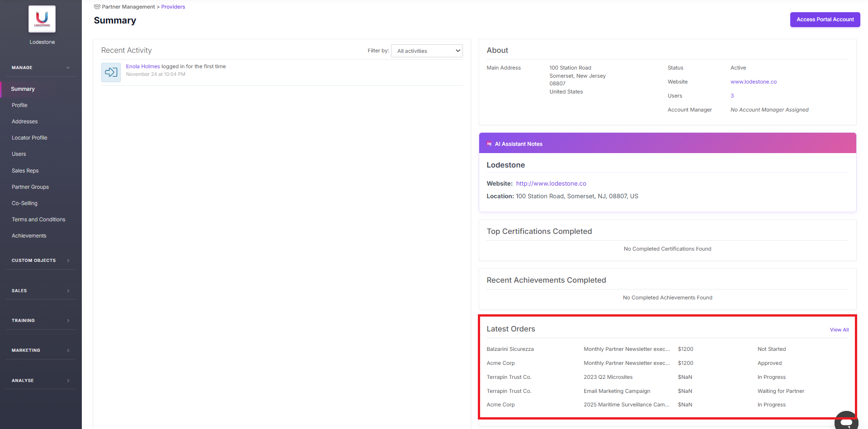
Task: Click the Lodestone company logo
Action: coord(42,19)
